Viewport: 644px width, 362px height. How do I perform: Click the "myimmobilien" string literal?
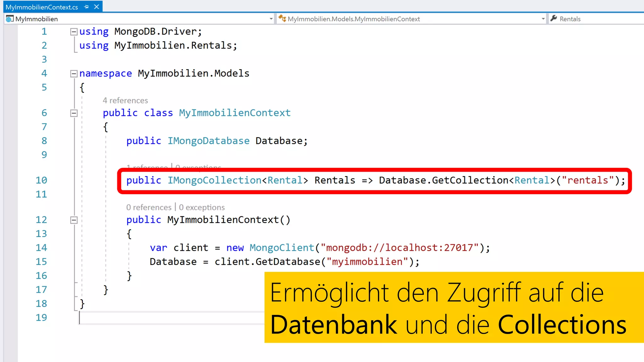[x=367, y=262]
